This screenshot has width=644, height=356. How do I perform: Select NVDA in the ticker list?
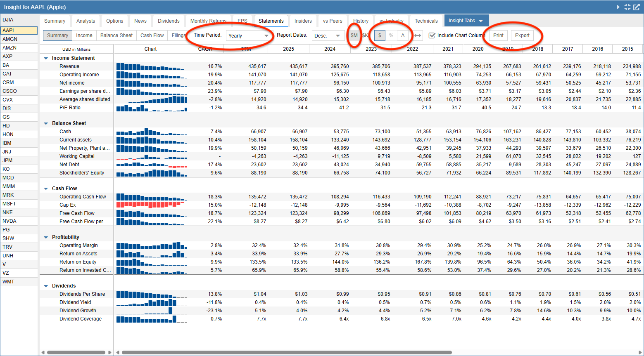pos(19,221)
